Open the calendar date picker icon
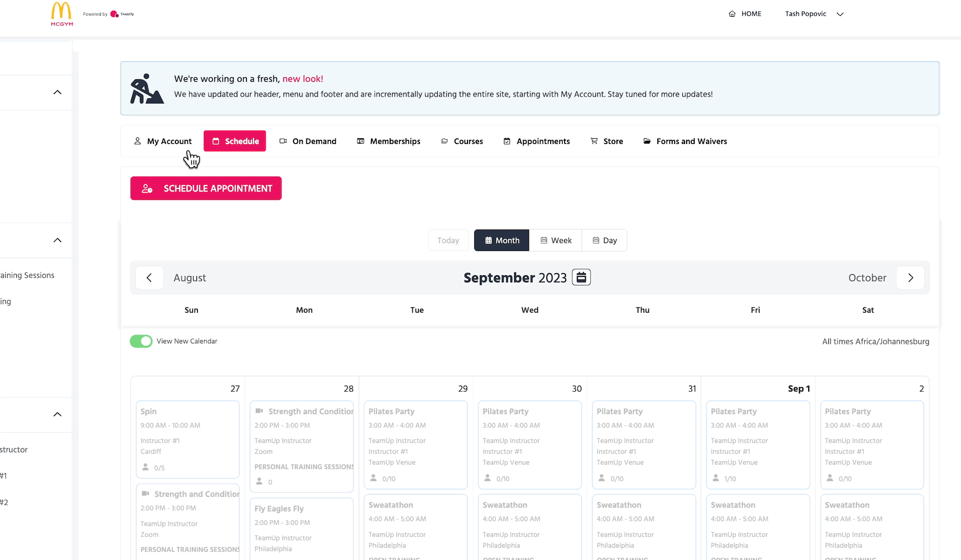 (x=581, y=278)
